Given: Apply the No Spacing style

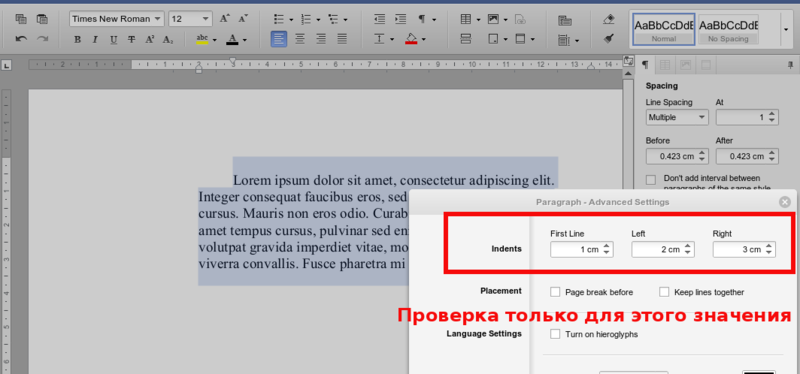Looking at the screenshot, I should (x=728, y=29).
